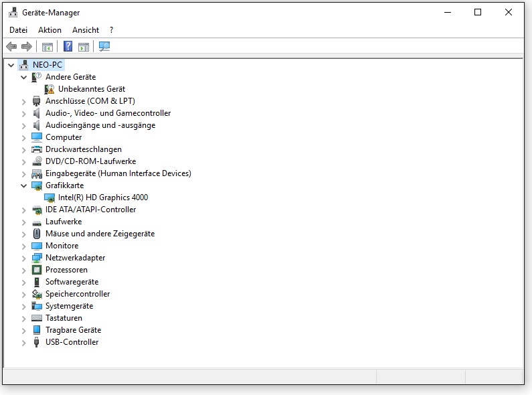Click the Druckwarteschlangen printer icon
Screen dimensions: 532x395
click(x=37, y=149)
